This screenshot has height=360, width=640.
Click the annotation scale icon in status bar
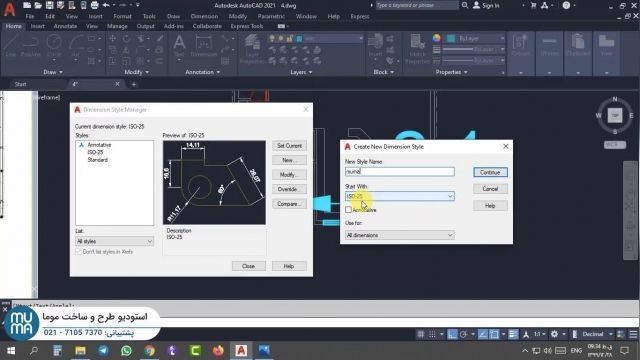(526, 334)
